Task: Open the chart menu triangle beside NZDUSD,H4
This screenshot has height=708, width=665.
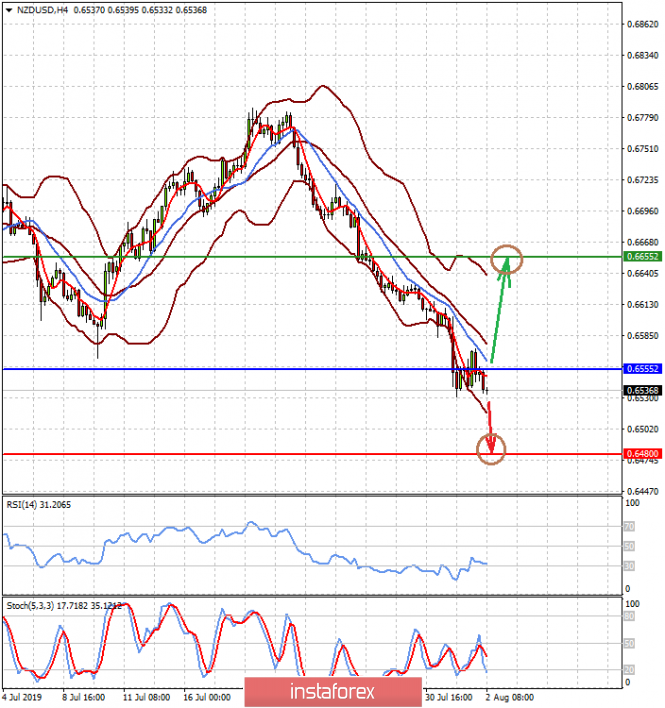Action: coord(9,10)
